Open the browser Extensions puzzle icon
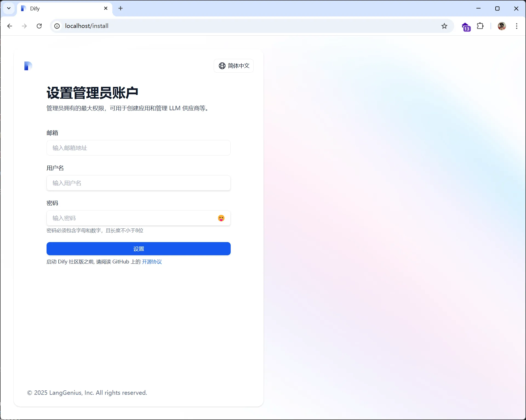Viewport: 526px width, 420px height. coord(480,26)
